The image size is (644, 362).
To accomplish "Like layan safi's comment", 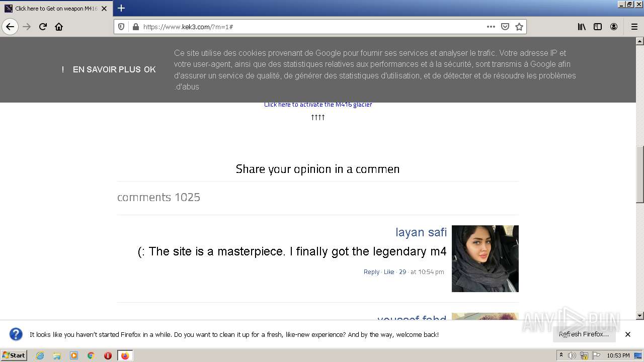I will (389, 272).
